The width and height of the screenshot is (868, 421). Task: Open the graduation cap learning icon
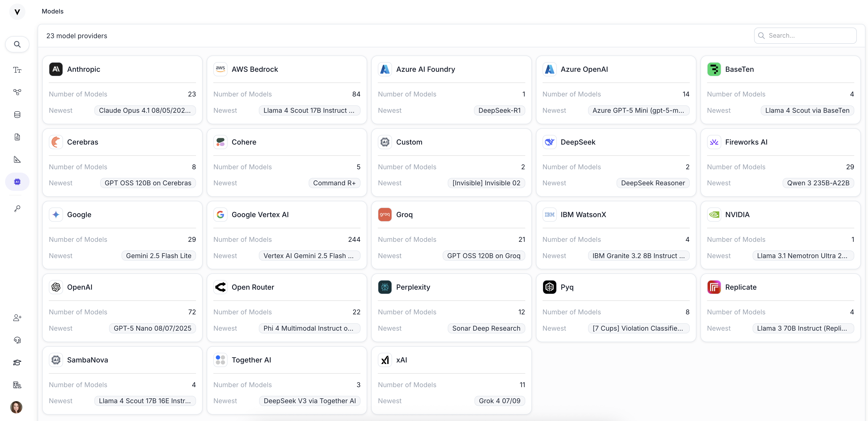click(17, 363)
